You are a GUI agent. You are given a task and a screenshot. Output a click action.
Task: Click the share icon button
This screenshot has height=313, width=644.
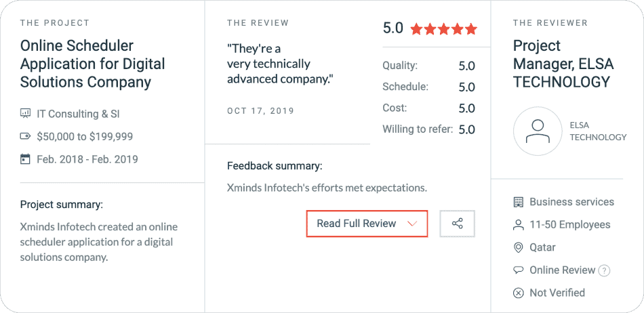click(x=457, y=224)
